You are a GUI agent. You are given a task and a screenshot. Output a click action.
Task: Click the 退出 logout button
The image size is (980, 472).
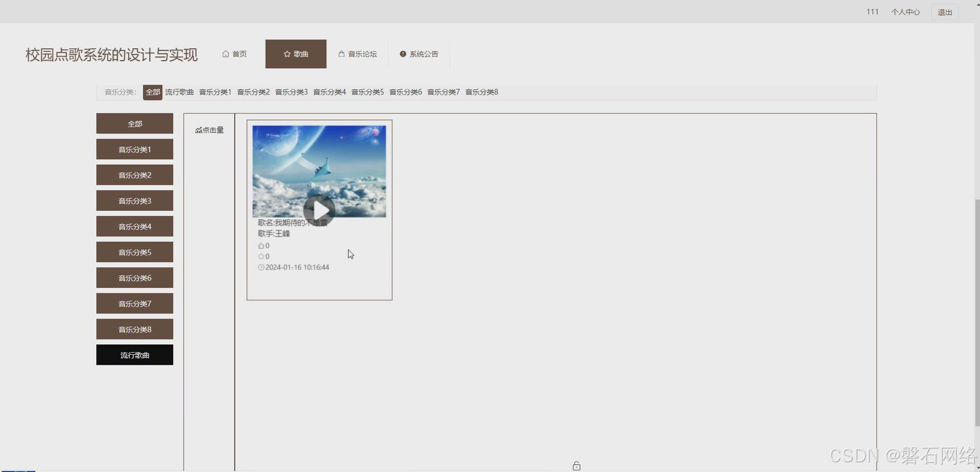[x=945, y=11]
